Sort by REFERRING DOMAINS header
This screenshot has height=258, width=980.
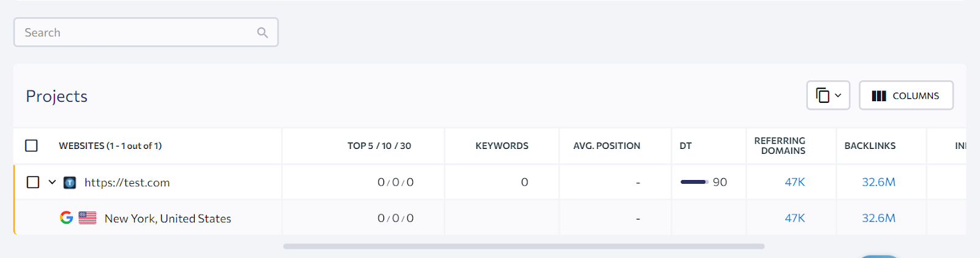780,146
